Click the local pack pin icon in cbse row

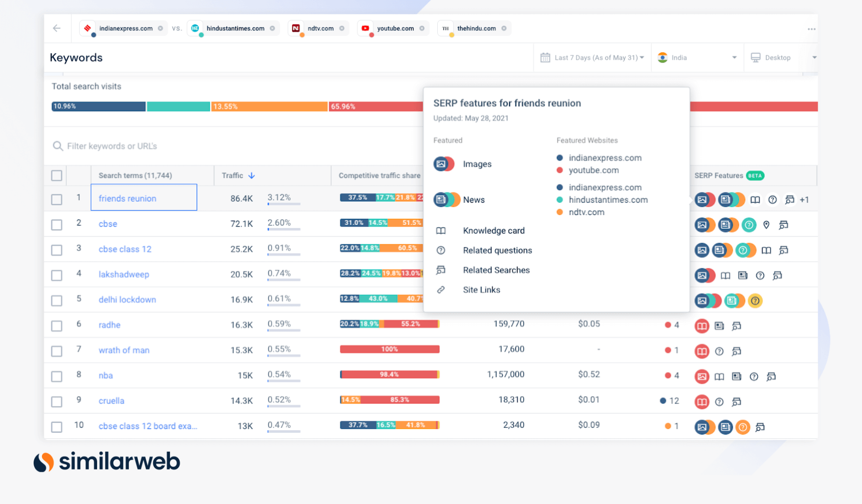(766, 225)
